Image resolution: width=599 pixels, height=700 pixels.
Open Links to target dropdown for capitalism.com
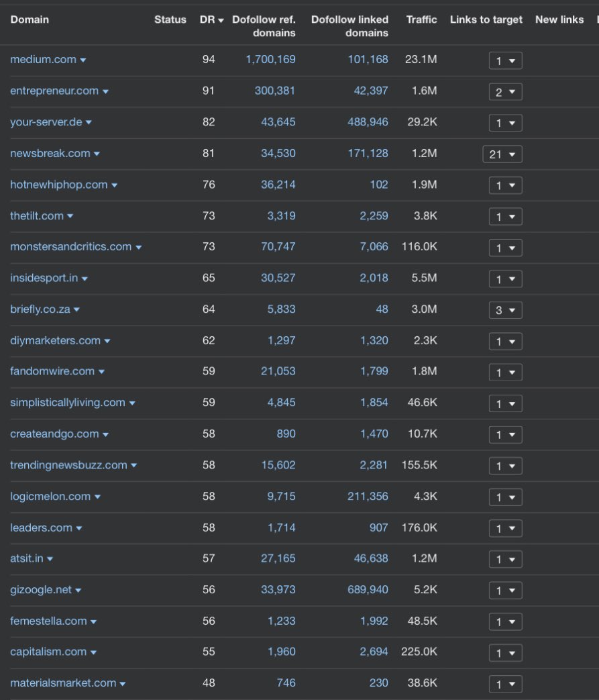point(506,652)
